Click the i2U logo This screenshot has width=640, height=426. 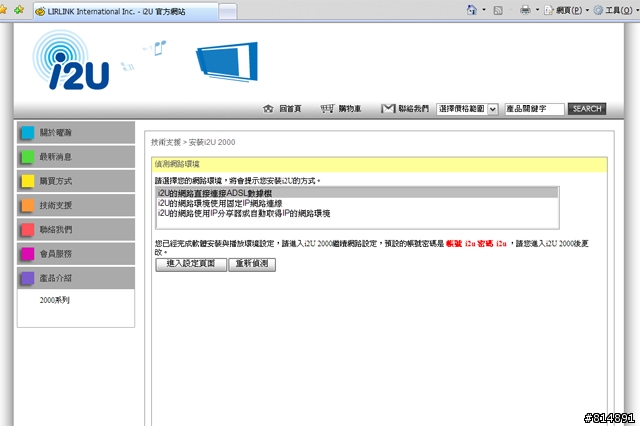click(x=71, y=60)
